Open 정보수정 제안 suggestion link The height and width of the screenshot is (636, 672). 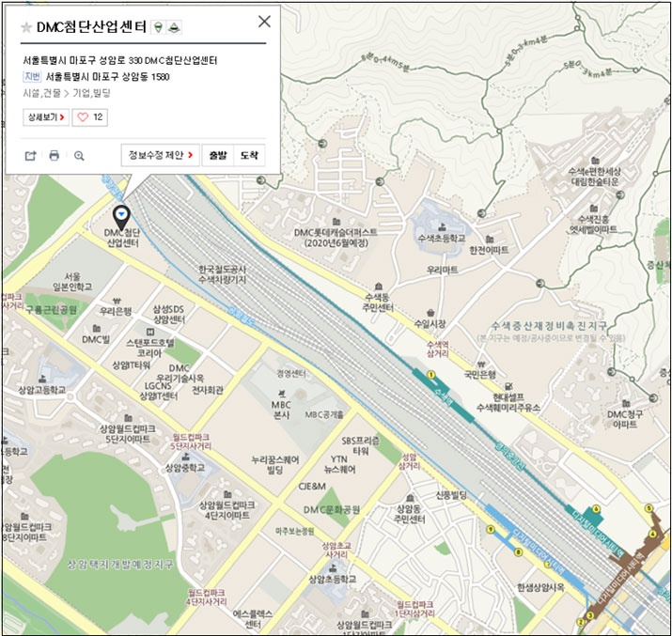[160, 155]
